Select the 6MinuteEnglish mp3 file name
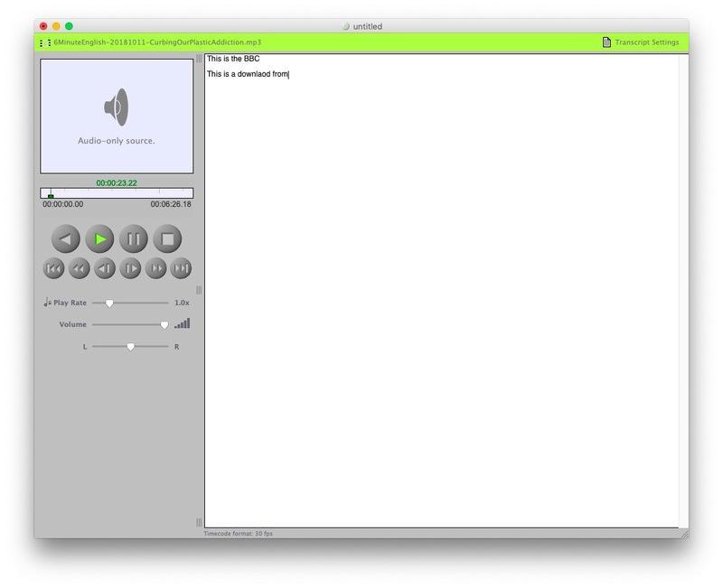723x588 pixels. pyautogui.click(x=157, y=42)
